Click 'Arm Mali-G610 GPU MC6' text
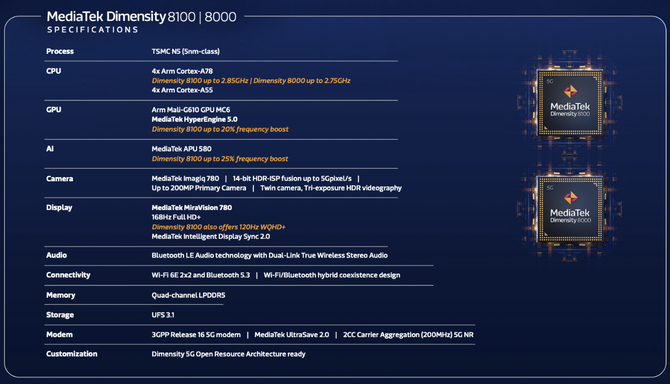Screen dimensions: 670x384 pyautogui.click(x=191, y=110)
